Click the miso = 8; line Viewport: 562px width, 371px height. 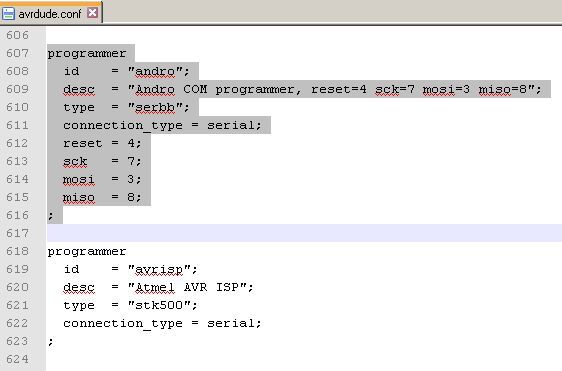103,197
